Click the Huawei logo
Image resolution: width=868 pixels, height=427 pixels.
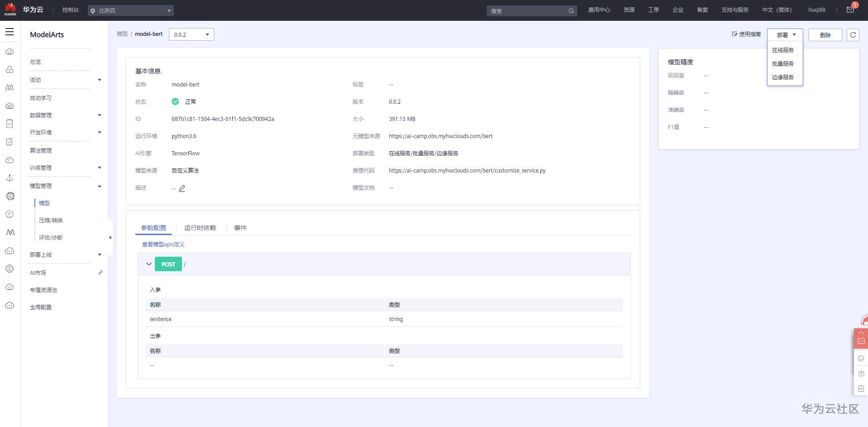[10, 10]
